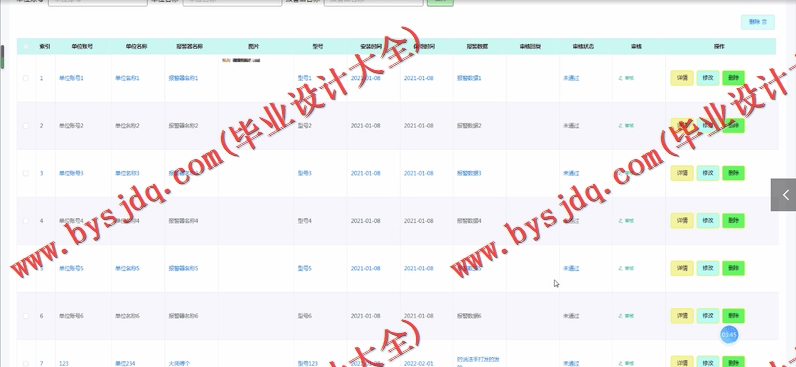
Task: Select the 报警器名称4 cell
Action: [183, 221]
